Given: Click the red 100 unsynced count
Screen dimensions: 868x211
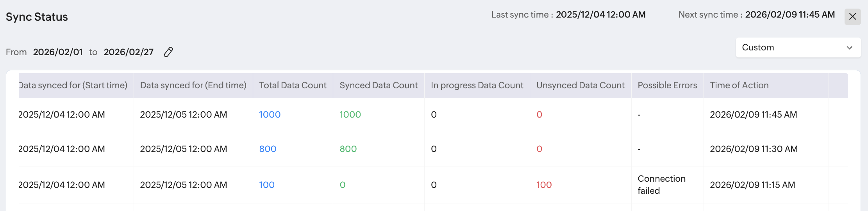Looking at the screenshot, I should 544,185.
